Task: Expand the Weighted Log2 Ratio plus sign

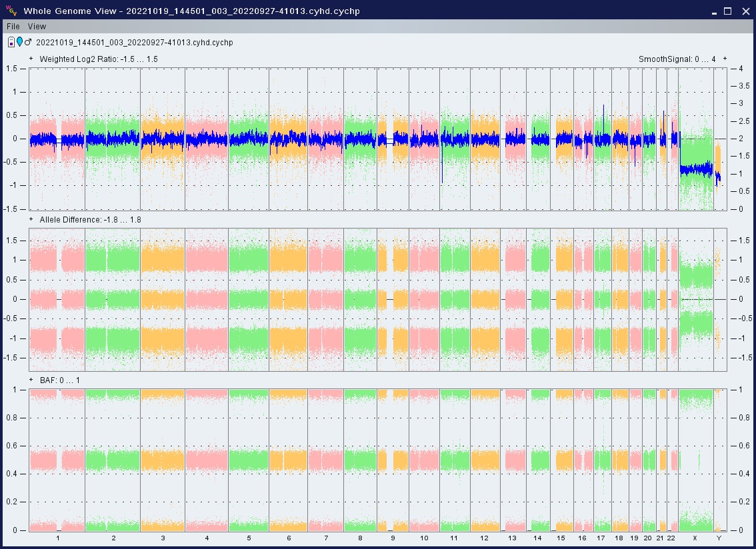Action: [x=31, y=59]
